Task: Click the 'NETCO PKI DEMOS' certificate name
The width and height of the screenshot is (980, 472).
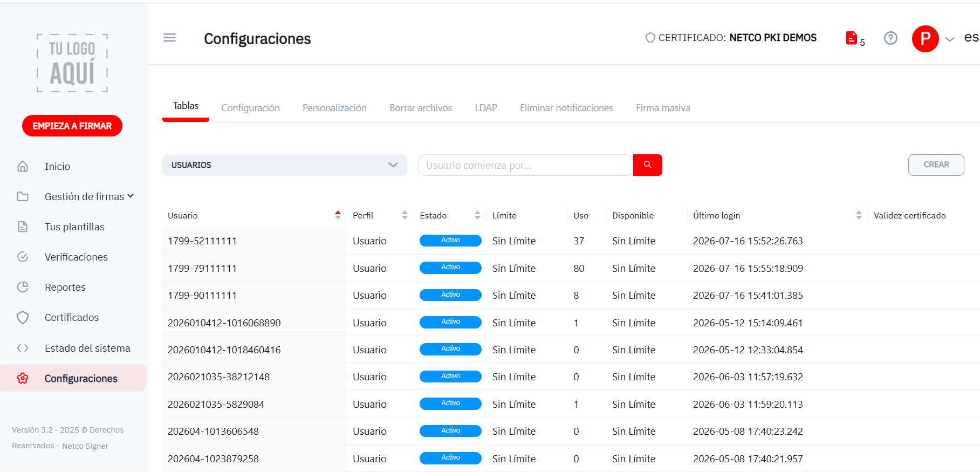Action: pos(773,38)
